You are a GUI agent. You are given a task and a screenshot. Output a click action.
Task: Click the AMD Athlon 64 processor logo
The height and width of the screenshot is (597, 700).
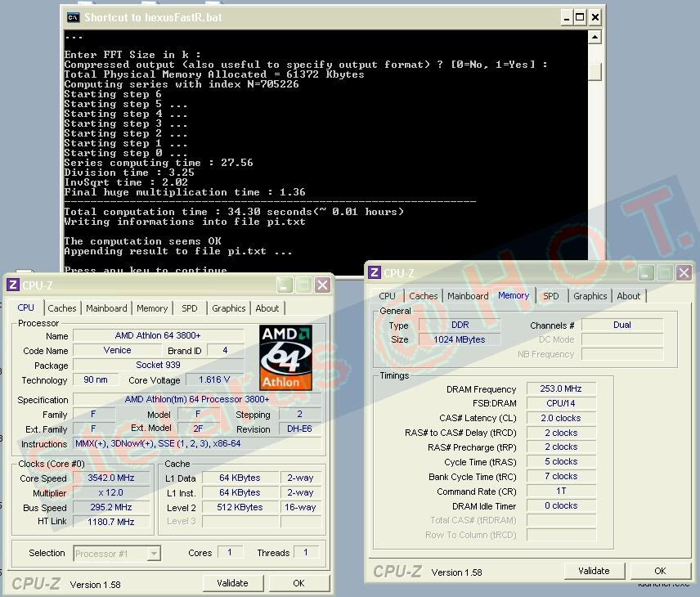[285, 357]
